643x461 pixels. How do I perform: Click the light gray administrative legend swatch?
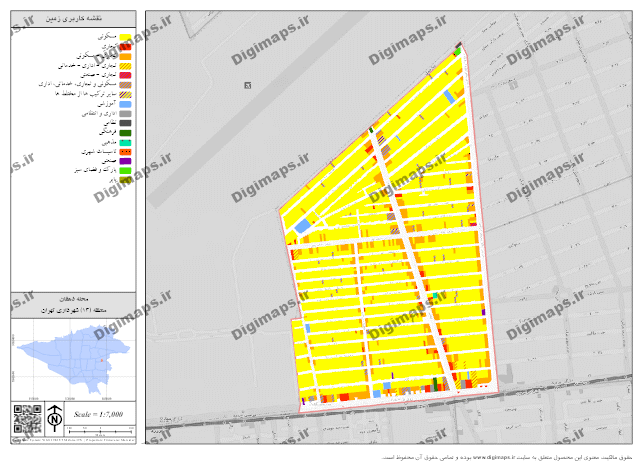125,114
